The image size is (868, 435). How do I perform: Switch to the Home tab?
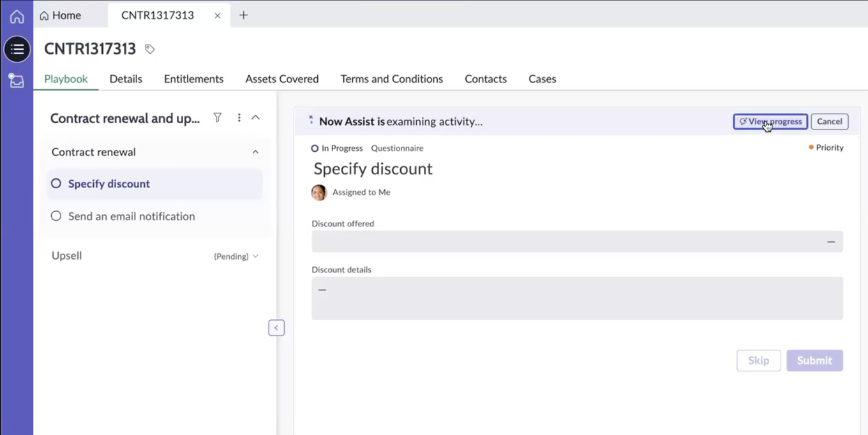point(61,15)
